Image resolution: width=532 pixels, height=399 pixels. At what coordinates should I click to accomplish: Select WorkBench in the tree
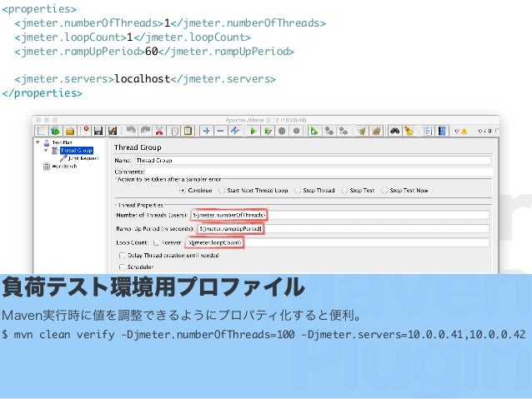click(64, 167)
